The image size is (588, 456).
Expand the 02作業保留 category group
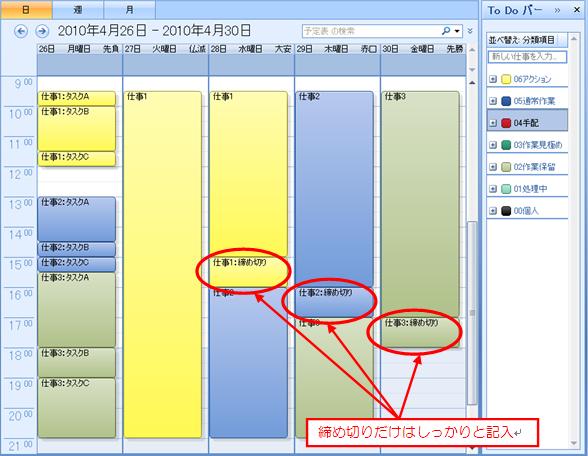click(x=493, y=167)
